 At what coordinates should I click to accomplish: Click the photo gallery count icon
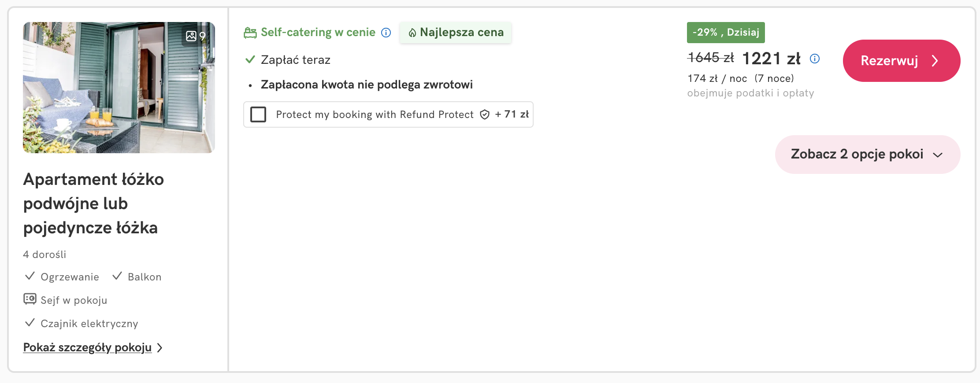point(191,36)
